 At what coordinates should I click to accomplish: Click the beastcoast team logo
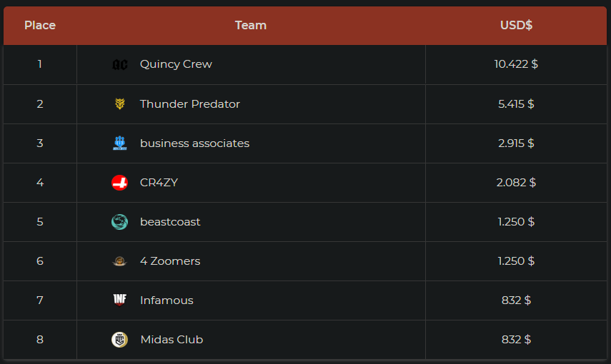coord(120,222)
